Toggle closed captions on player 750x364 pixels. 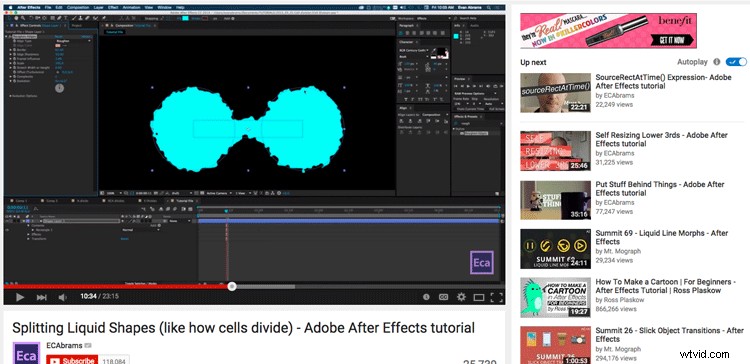click(443, 297)
